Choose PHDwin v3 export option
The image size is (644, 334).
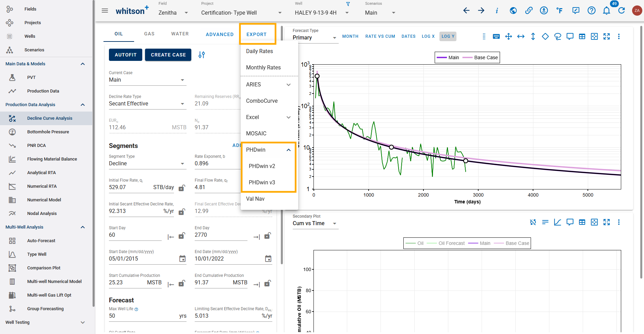click(262, 183)
